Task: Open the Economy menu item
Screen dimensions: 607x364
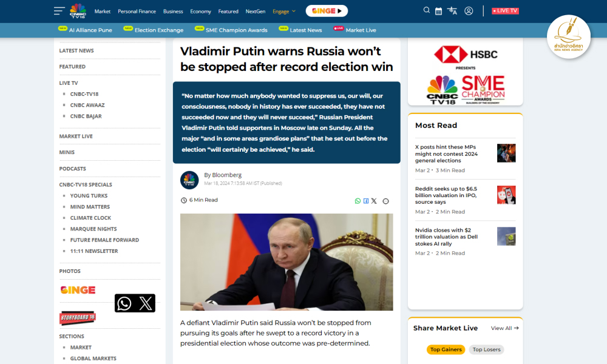Action: pos(200,11)
